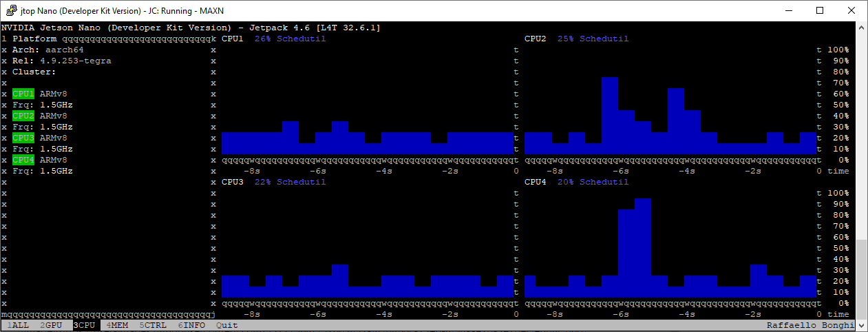Click the Platform header text
868x332 pixels.
coord(34,39)
